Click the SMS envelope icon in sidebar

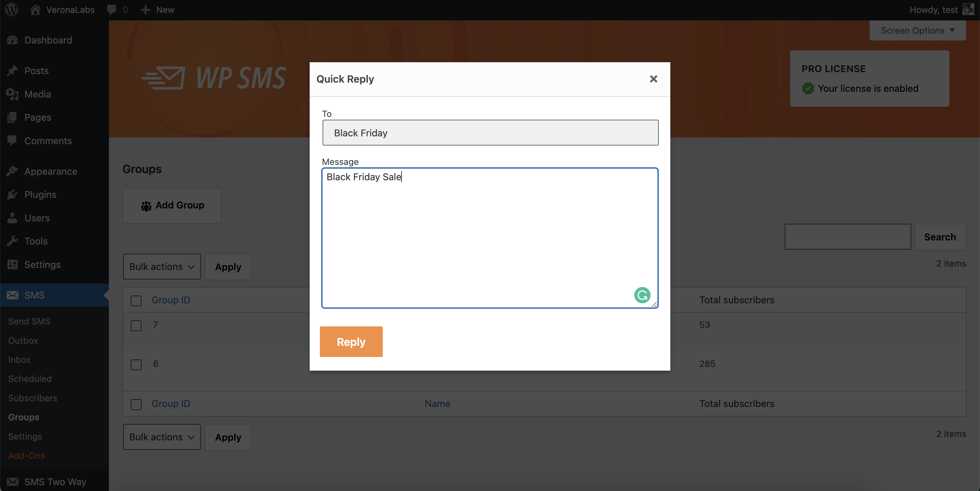[x=12, y=295]
